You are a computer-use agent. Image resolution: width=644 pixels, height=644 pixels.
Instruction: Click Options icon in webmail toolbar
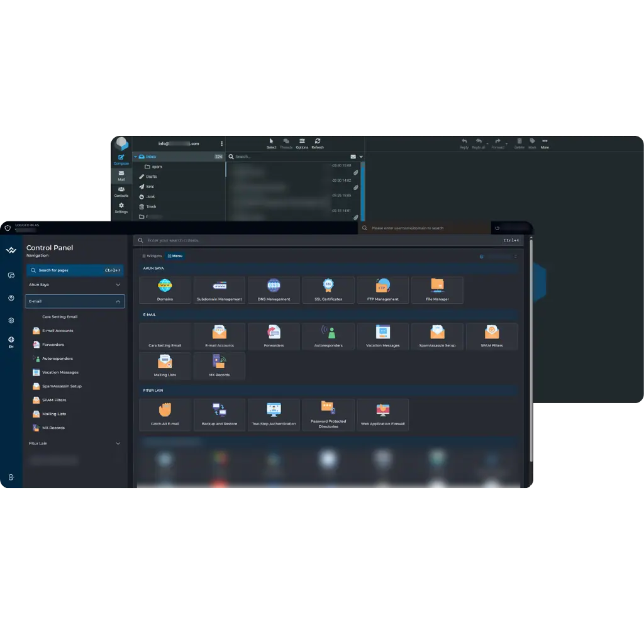[x=302, y=143]
